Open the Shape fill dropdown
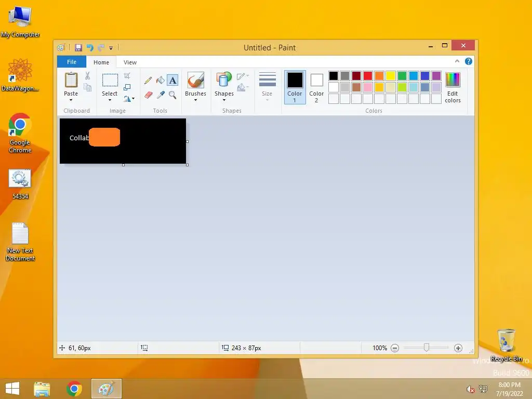Image resolution: width=532 pixels, height=399 pixels. click(x=243, y=88)
